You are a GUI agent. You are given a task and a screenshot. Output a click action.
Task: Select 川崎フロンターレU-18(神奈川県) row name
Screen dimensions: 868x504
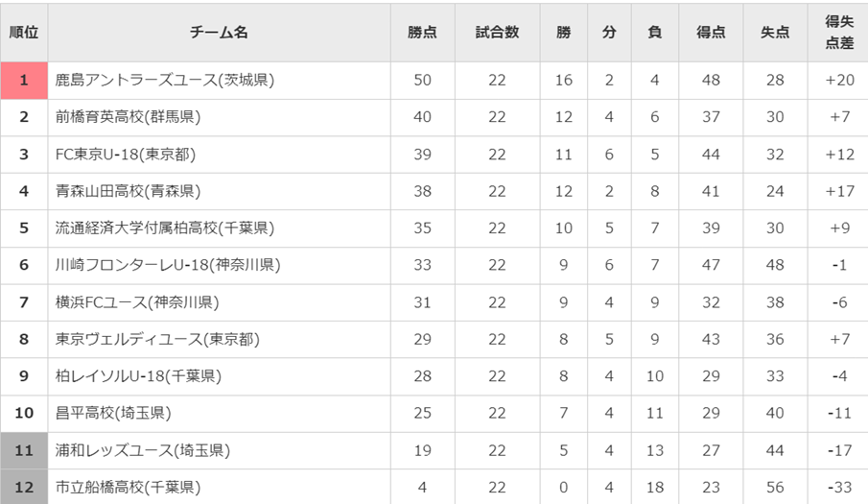(x=168, y=265)
